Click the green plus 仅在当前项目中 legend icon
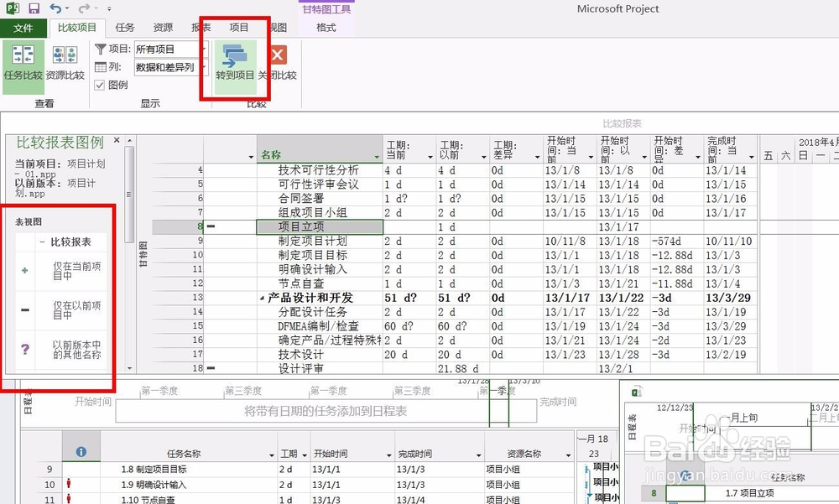This screenshot has width=839, height=504. click(x=24, y=271)
